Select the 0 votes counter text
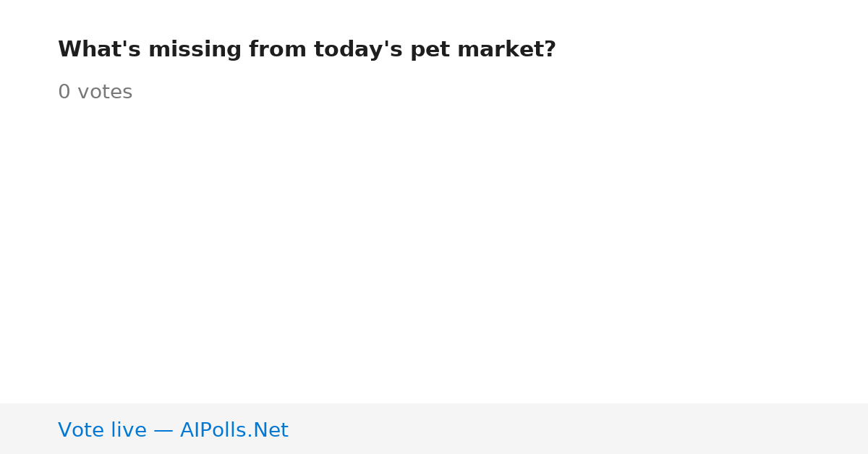 [x=95, y=93]
